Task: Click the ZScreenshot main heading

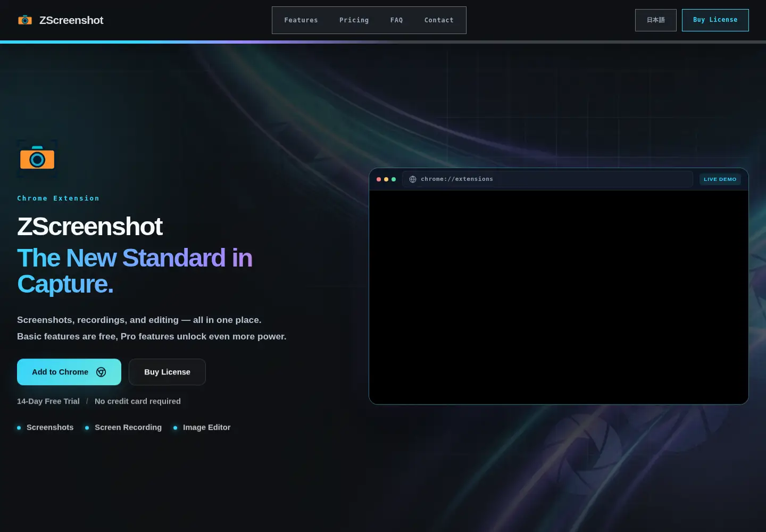Action: (x=90, y=227)
